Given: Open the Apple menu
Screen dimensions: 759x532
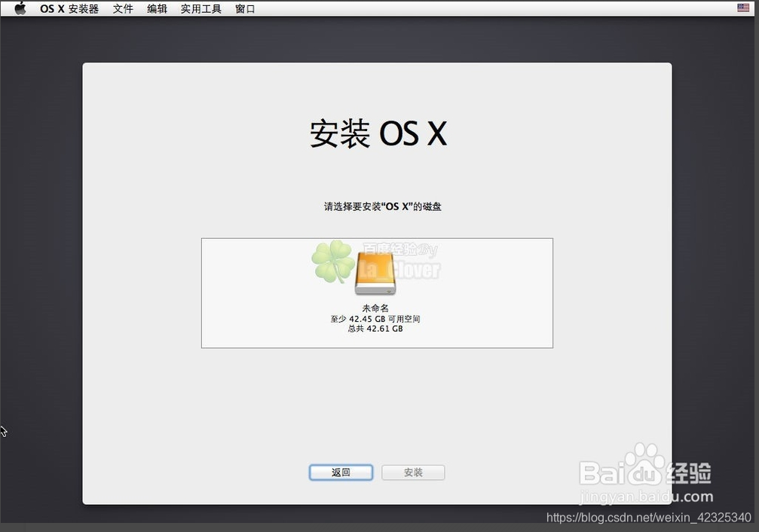Looking at the screenshot, I should (20, 8).
